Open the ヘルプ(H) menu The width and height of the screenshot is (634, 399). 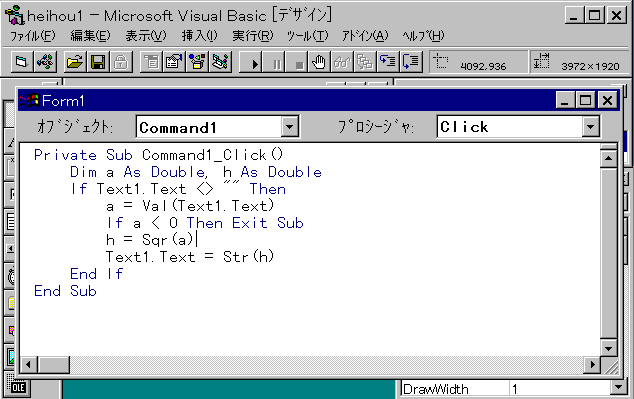pyautogui.click(x=423, y=36)
